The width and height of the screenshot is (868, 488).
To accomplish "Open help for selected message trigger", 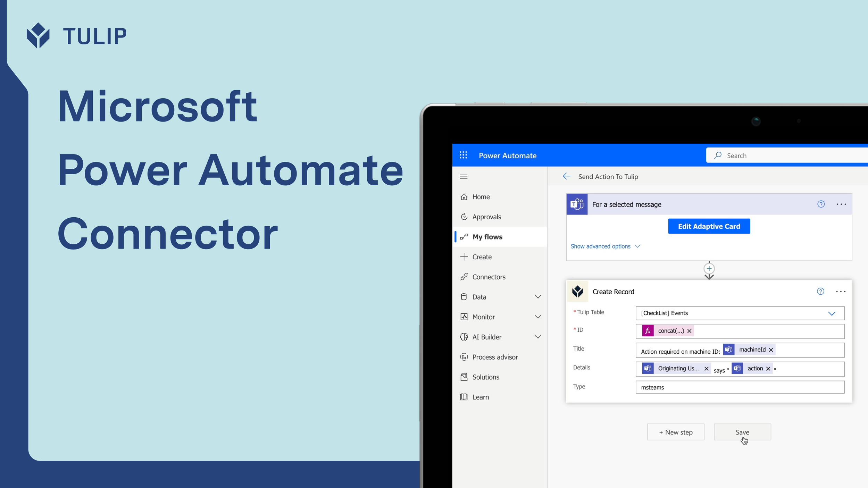I will pyautogui.click(x=821, y=204).
